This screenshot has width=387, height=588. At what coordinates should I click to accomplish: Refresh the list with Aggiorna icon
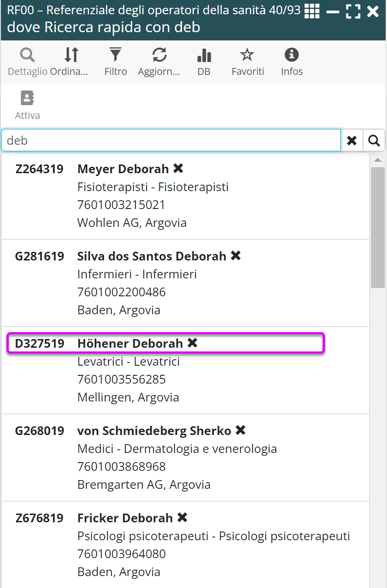coord(159,56)
